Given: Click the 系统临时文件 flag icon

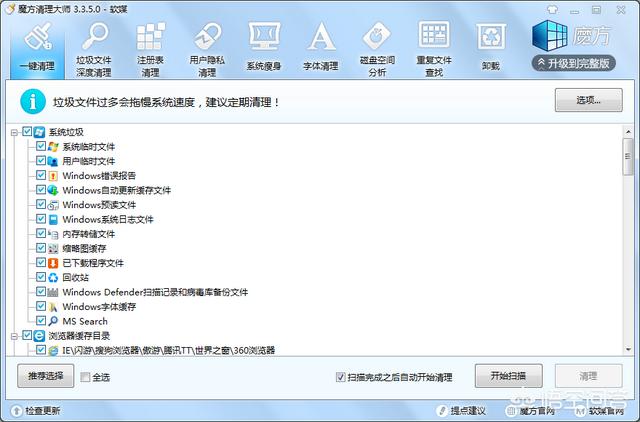Looking at the screenshot, I should pyautogui.click(x=53, y=147).
